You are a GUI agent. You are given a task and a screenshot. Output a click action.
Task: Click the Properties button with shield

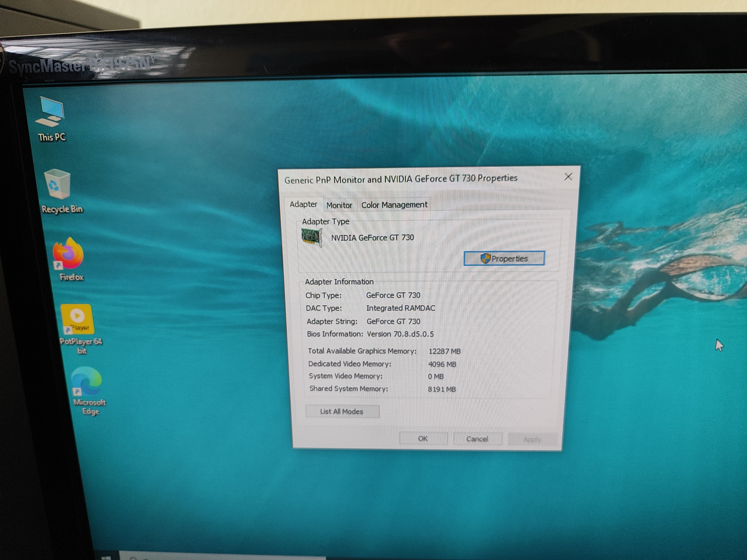(504, 259)
